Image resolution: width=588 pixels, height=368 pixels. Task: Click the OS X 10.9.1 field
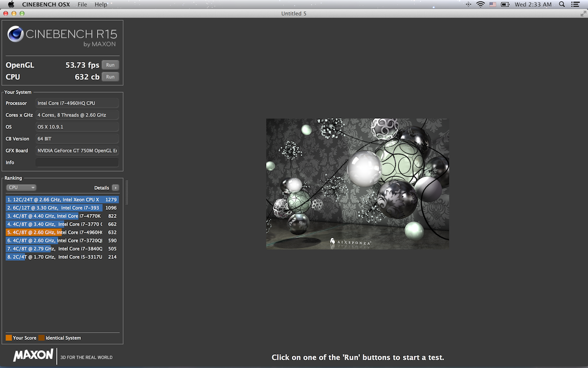pos(77,126)
